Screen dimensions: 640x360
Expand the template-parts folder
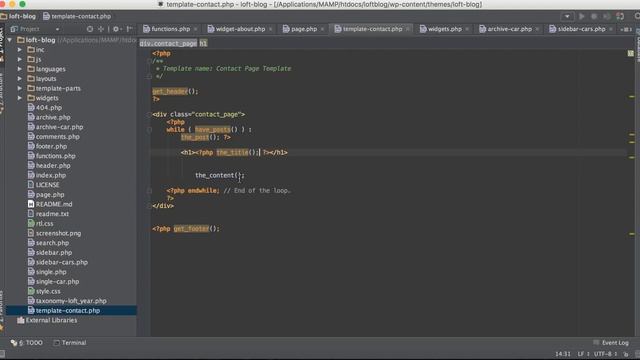[x=20, y=88]
